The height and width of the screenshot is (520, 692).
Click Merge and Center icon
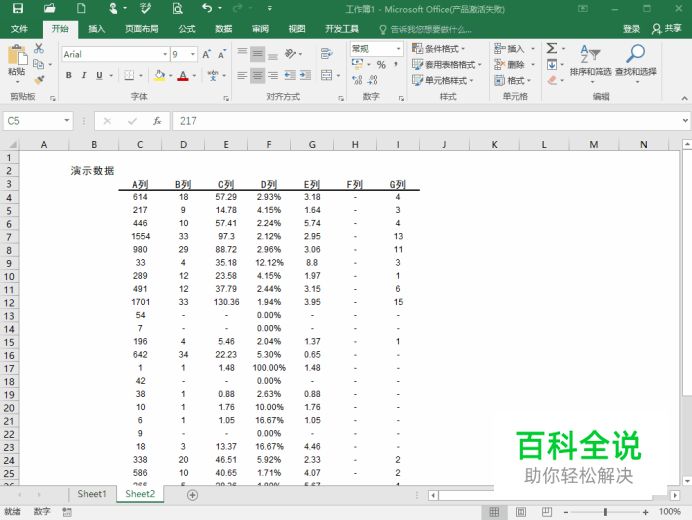tap(327, 75)
